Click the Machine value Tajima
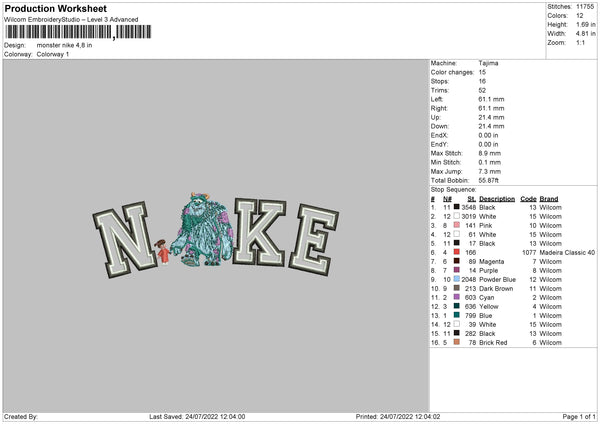Image resolution: width=600 pixels, height=424 pixels. click(488, 63)
